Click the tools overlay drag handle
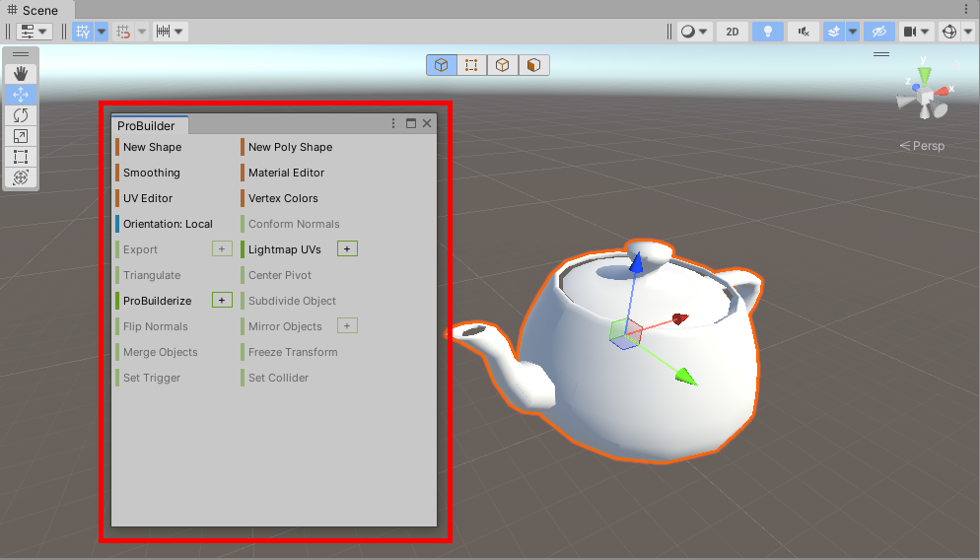Screen dimensions: 980x560 click(x=21, y=54)
